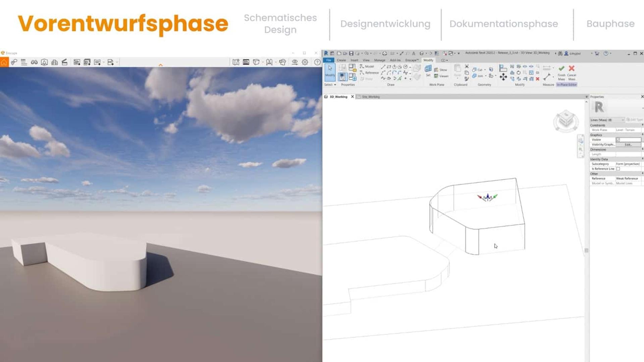The width and height of the screenshot is (644, 362).
Task: Open Enscape help question mark icon
Action: click(317, 62)
